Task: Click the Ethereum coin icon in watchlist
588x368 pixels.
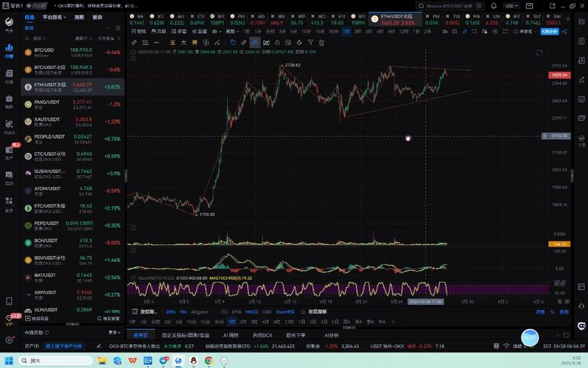Action: (29, 85)
